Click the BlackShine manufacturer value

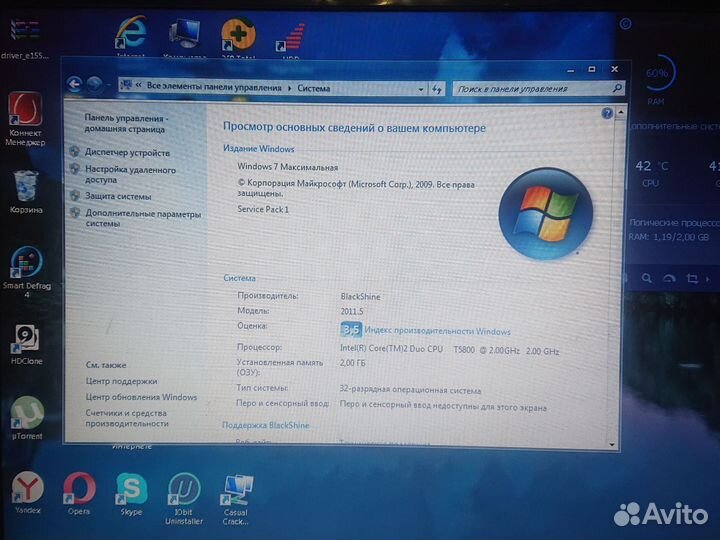360,297
